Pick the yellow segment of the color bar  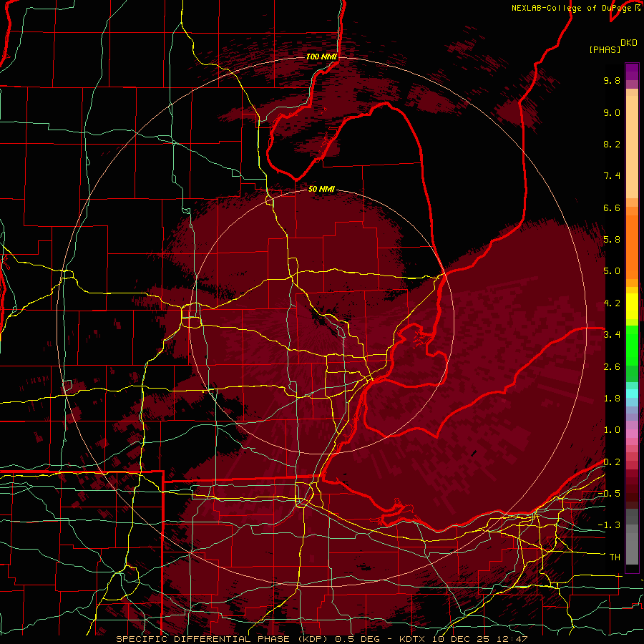click(632, 306)
